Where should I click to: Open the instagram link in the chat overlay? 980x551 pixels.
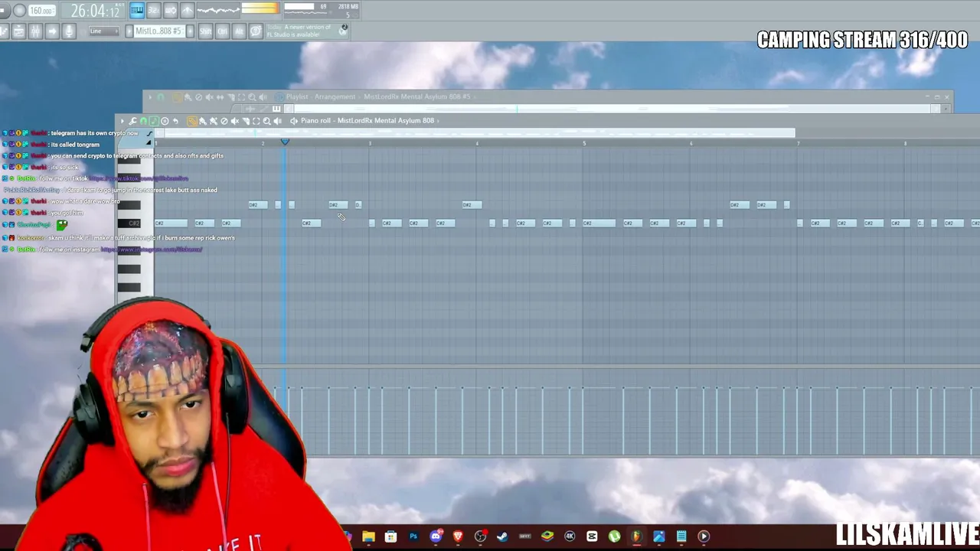(x=152, y=249)
